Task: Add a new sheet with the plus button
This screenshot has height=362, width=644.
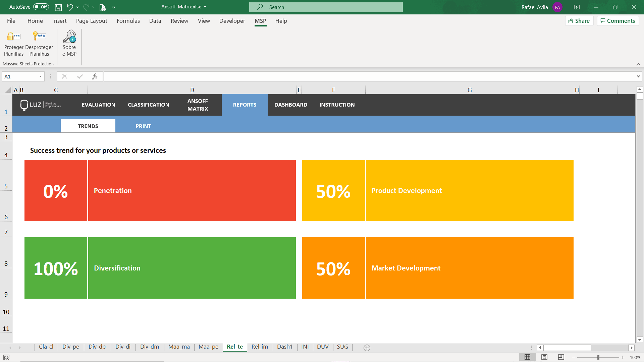Action: click(367, 348)
